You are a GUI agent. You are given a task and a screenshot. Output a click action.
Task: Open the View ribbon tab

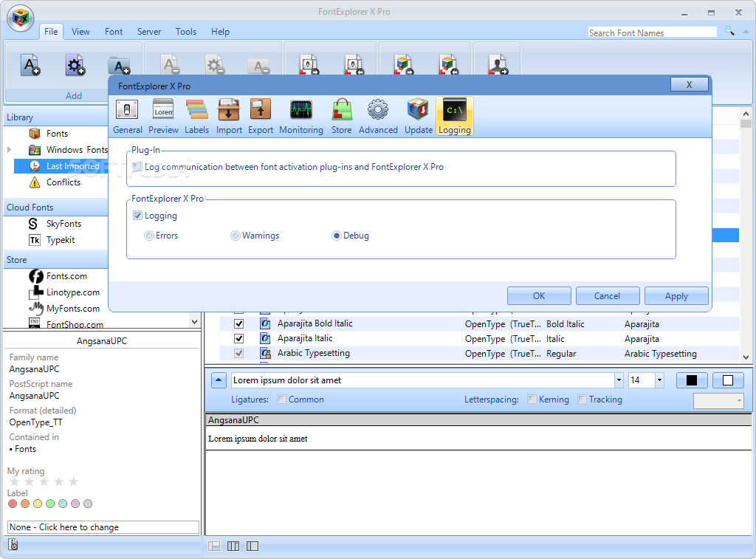[80, 31]
